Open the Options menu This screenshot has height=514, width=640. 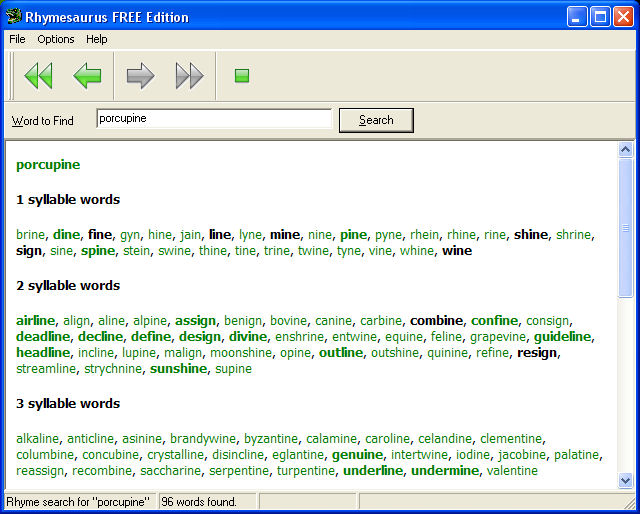56,39
